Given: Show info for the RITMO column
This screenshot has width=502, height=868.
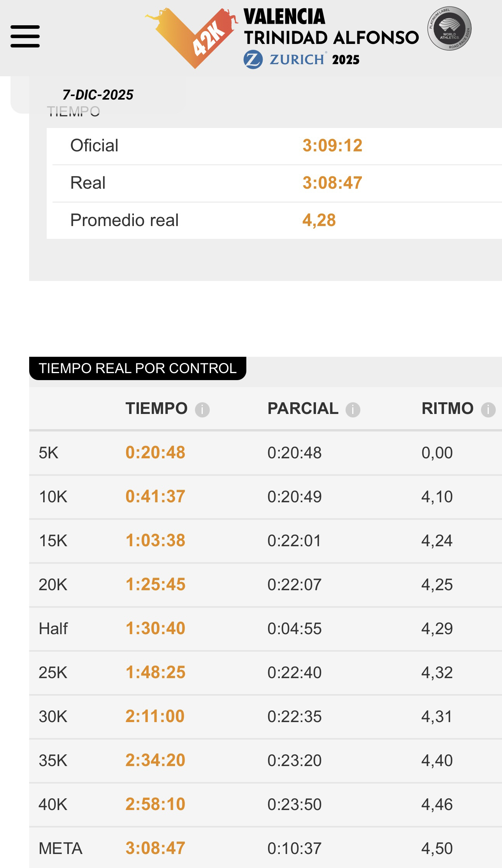Looking at the screenshot, I should pos(488,410).
